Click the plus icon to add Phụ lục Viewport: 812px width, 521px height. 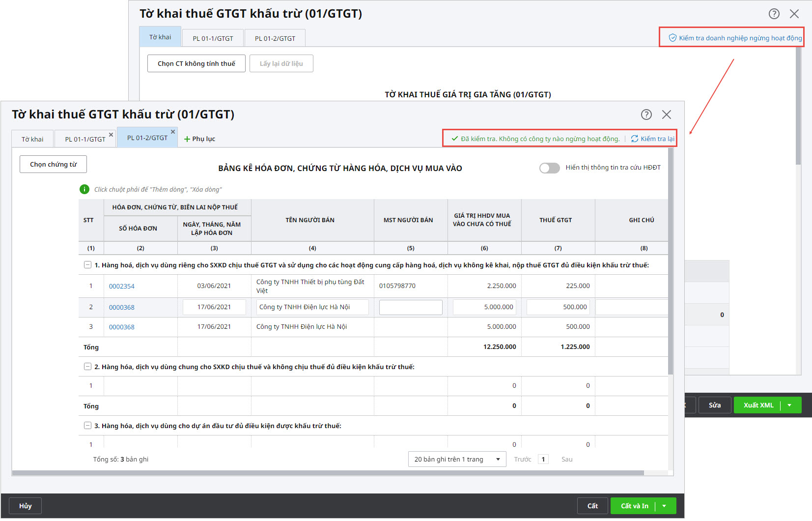(187, 139)
